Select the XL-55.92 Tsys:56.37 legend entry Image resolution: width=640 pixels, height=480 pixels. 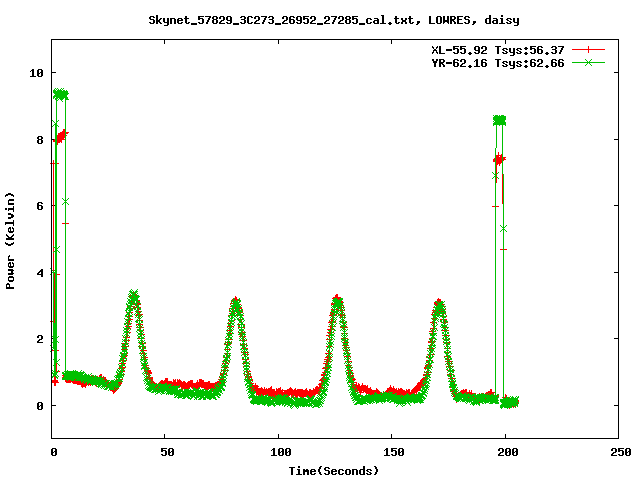(498, 50)
